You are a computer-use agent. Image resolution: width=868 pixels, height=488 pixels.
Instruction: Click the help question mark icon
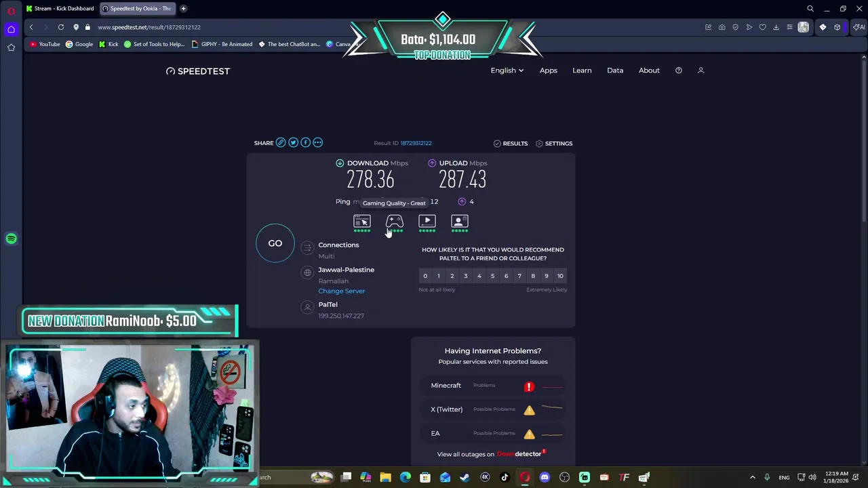coord(679,70)
